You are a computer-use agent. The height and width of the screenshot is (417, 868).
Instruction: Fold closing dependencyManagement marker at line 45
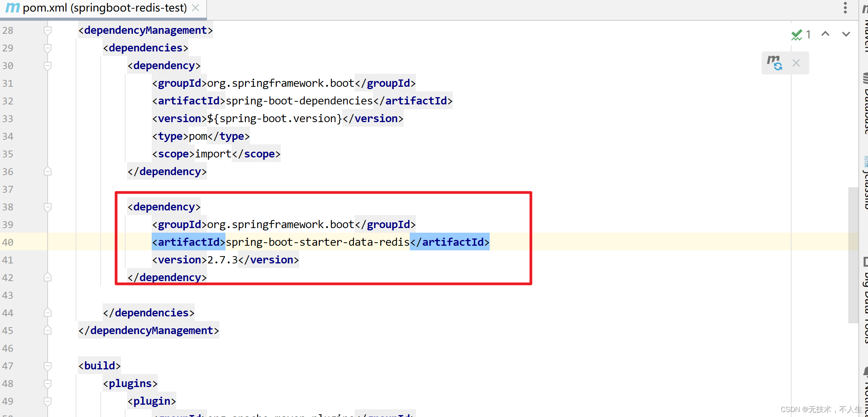point(48,330)
